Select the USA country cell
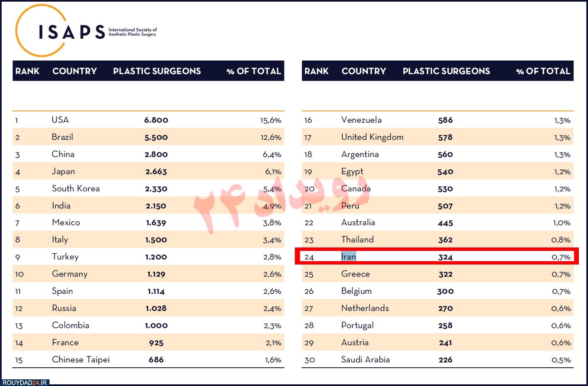Image resolution: width=588 pixels, height=386 pixels. pyautogui.click(x=60, y=120)
